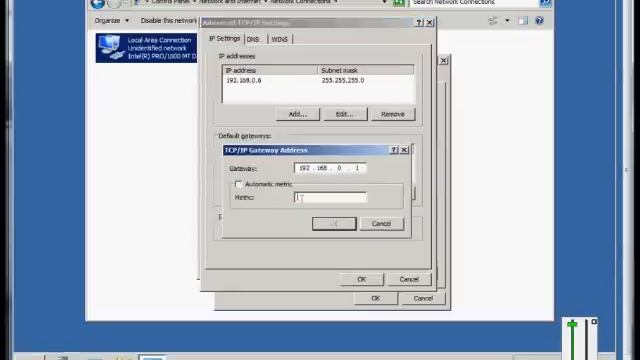Screen dimensions: 640x360
Task: Click the Search Network Connections box
Action: coord(474,3)
